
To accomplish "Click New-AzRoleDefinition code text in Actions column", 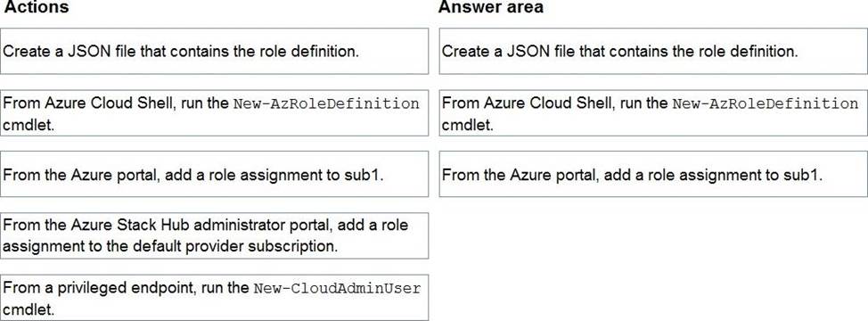I will coord(326,104).
